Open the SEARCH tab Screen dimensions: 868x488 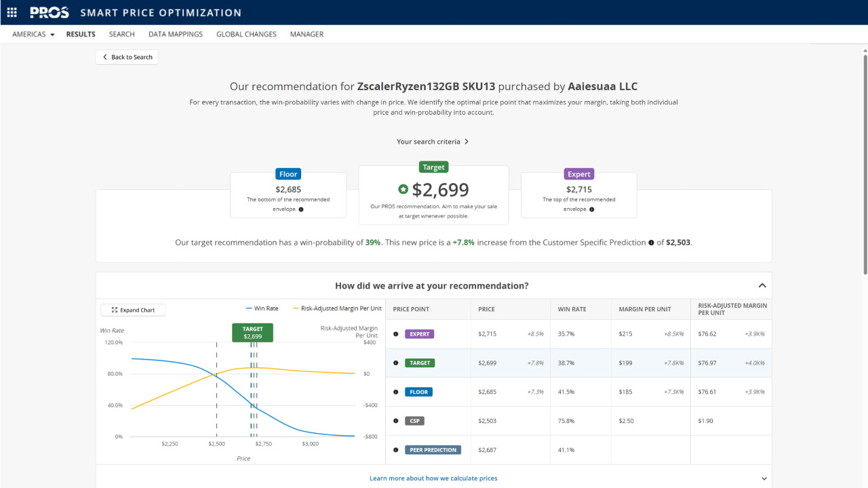pyautogui.click(x=121, y=35)
